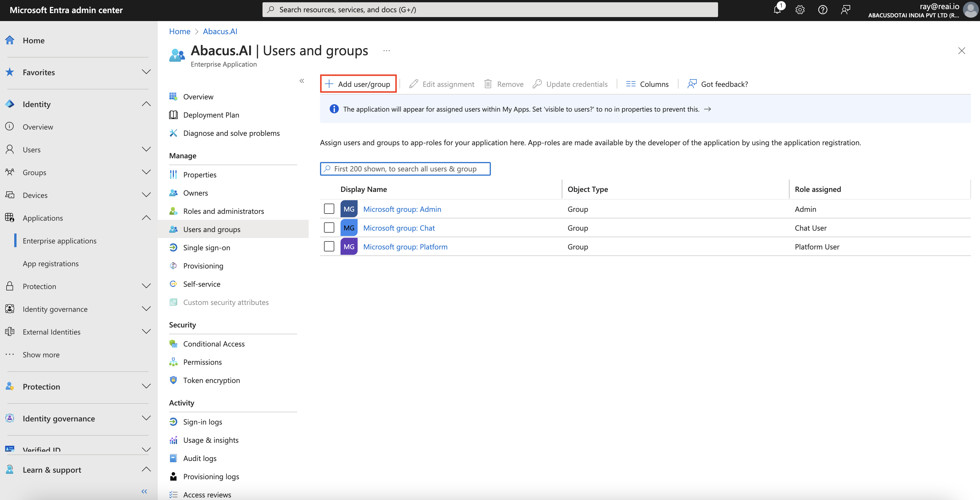Viewport: 980px width, 500px height.
Task: Click the Add user/group button
Action: point(358,84)
